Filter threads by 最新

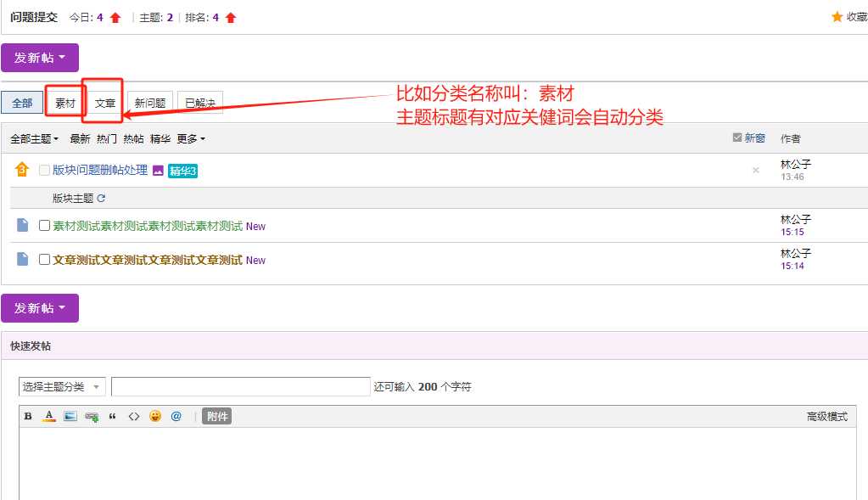[80, 139]
